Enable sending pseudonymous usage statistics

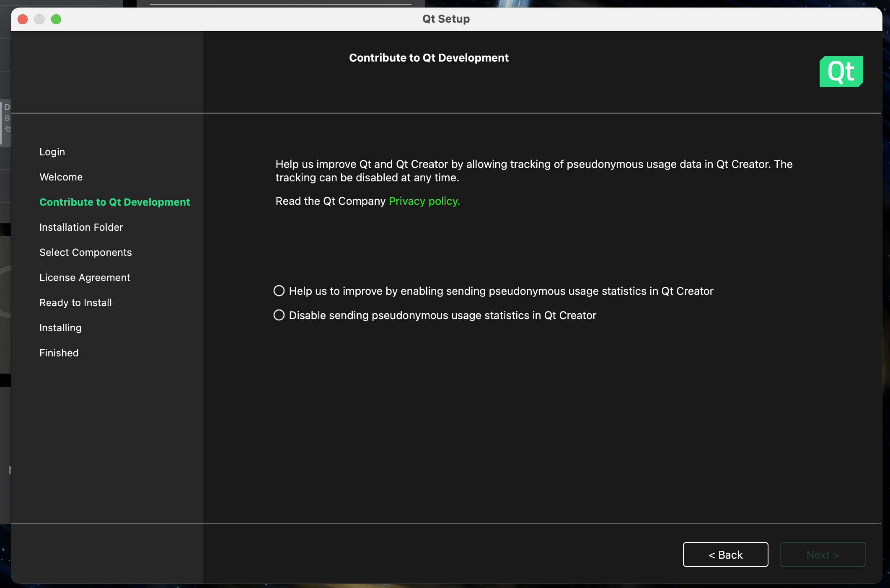[279, 291]
